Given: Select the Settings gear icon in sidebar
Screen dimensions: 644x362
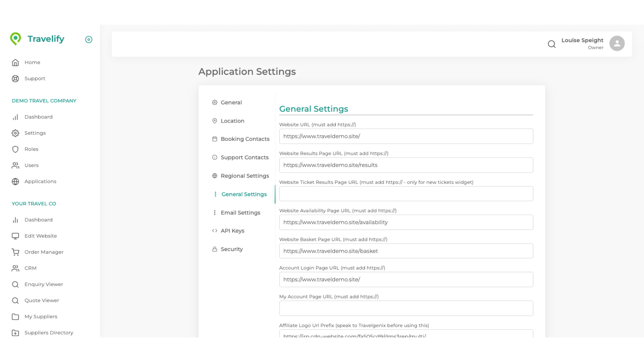Looking at the screenshot, I should (15, 133).
